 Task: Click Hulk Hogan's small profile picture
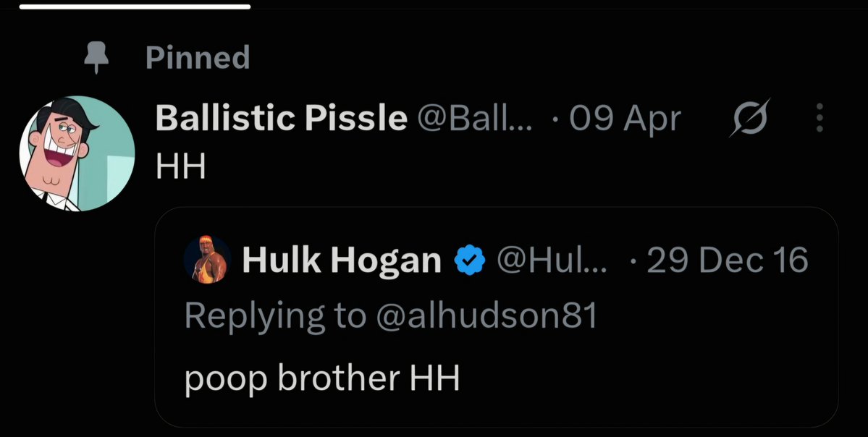pyautogui.click(x=208, y=260)
